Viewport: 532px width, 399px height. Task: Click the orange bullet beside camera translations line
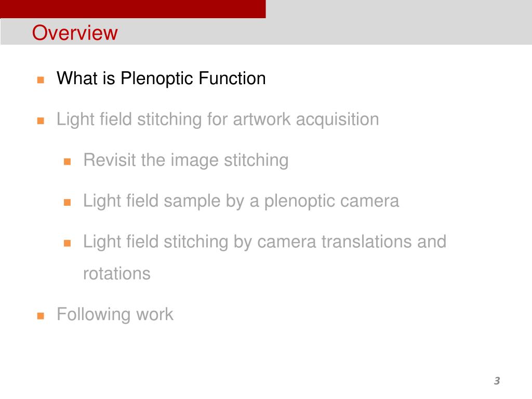click(67, 243)
